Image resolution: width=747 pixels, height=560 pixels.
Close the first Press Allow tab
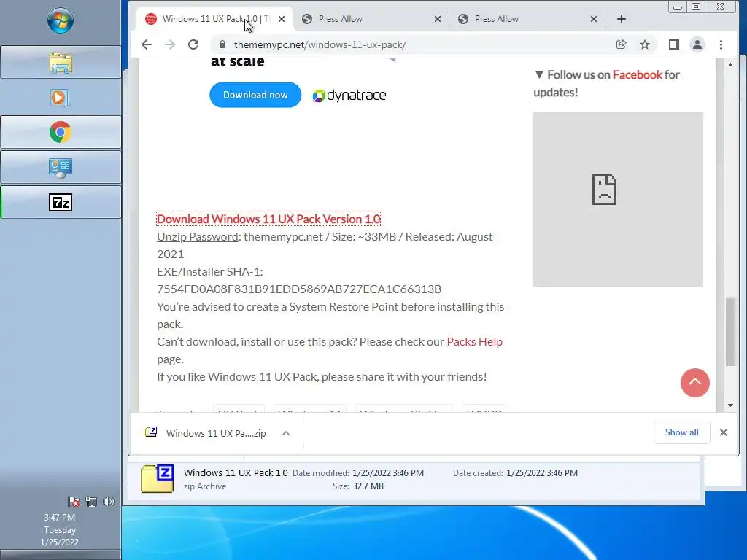pos(438,19)
